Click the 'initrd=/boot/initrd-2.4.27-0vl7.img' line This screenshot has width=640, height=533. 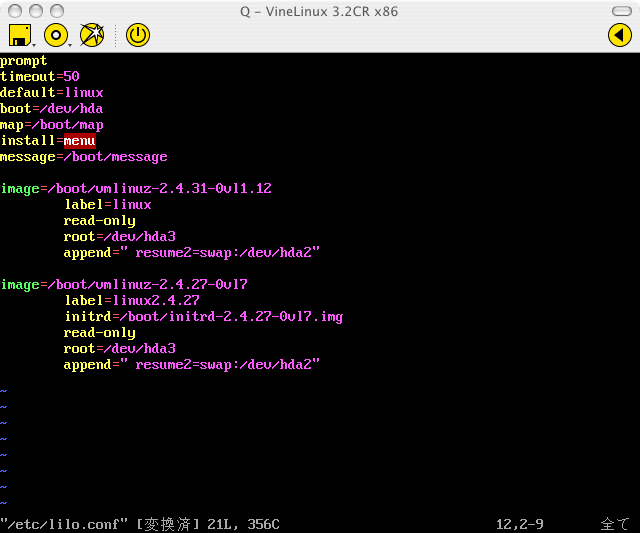click(x=204, y=317)
